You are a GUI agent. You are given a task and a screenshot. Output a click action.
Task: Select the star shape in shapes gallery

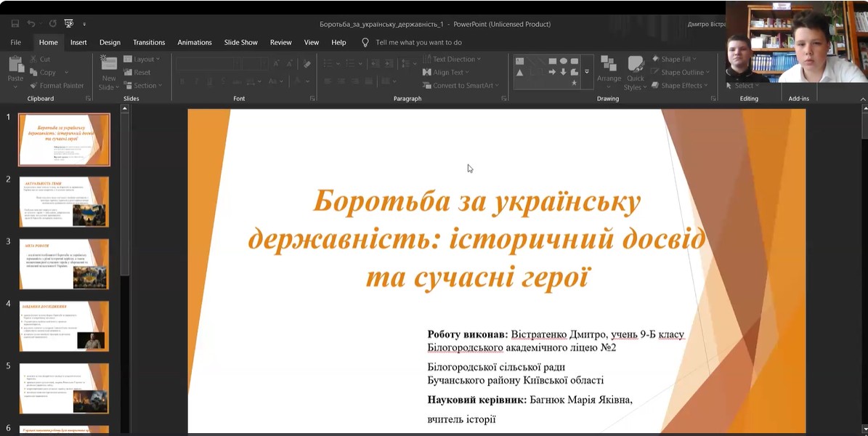[x=574, y=83]
